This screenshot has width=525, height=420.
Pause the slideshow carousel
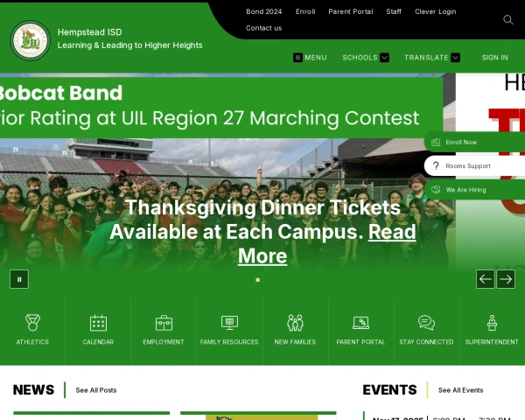pos(19,279)
